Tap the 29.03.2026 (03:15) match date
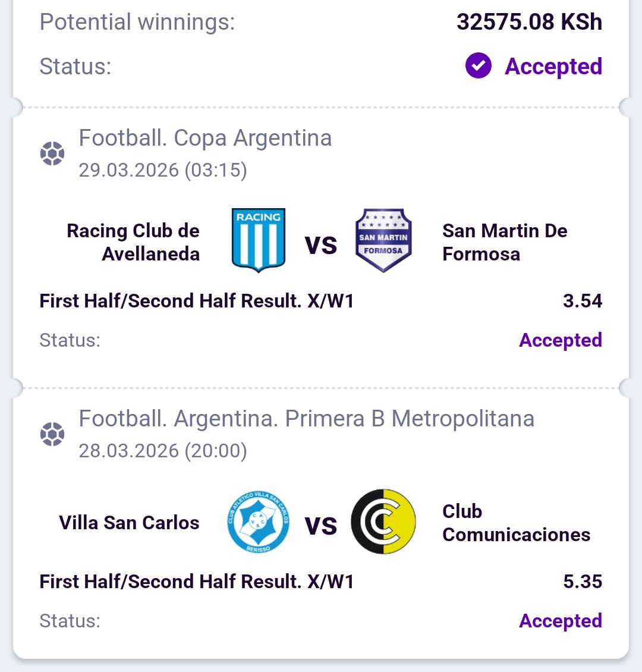The height and width of the screenshot is (672, 642). tap(163, 170)
